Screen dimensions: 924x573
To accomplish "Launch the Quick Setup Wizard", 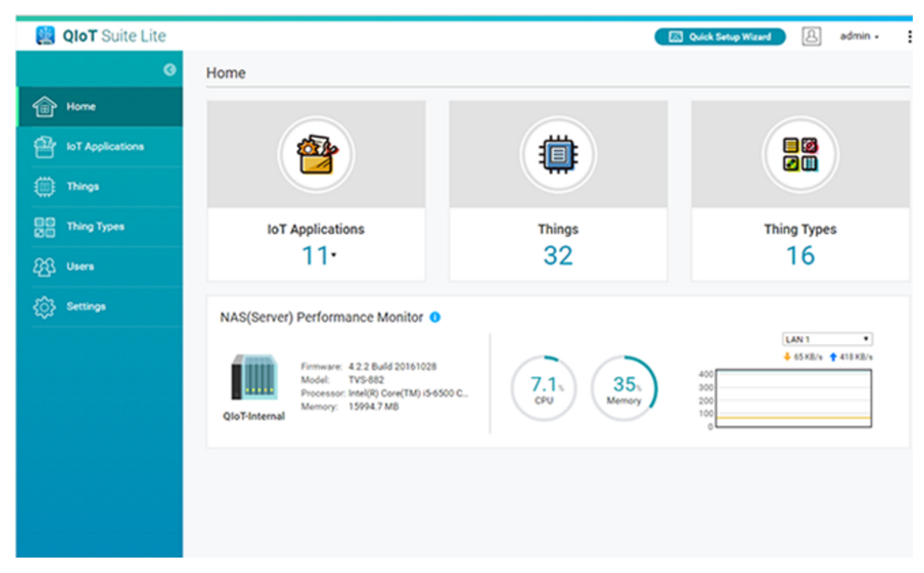I will [x=719, y=36].
